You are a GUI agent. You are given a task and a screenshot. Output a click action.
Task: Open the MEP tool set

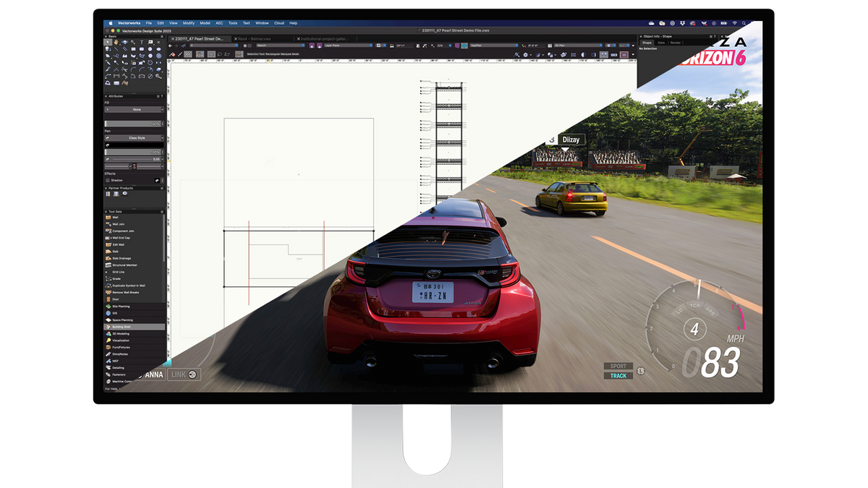click(x=134, y=361)
